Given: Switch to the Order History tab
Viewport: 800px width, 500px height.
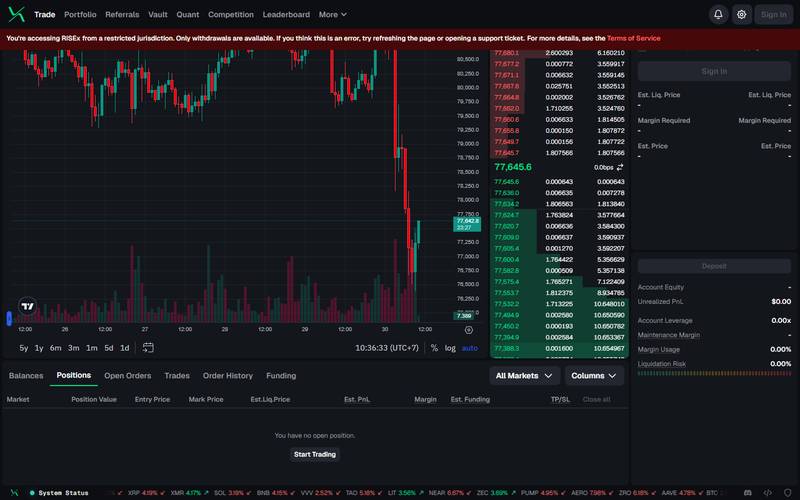Looking at the screenshot, I should tap(228, 376).
